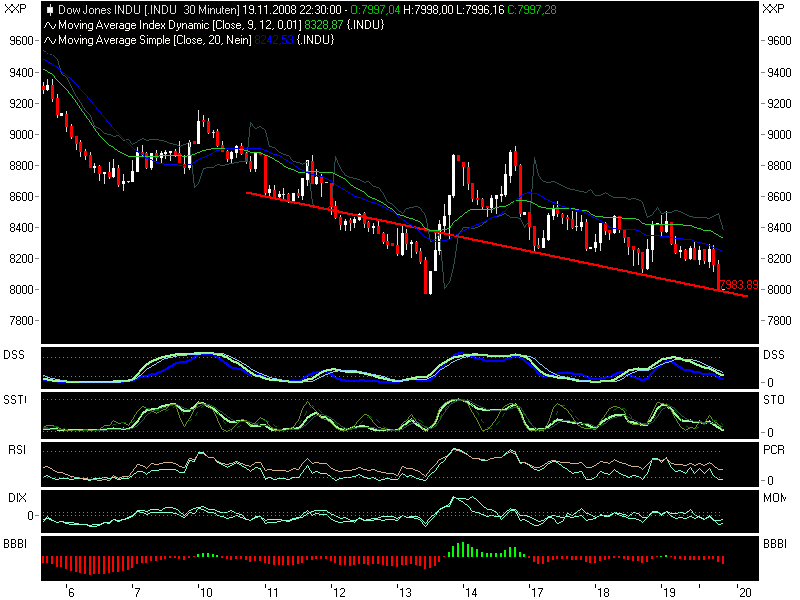Click the right DSS indicator label
The image size is (800, 600).
tap(774, 355)
